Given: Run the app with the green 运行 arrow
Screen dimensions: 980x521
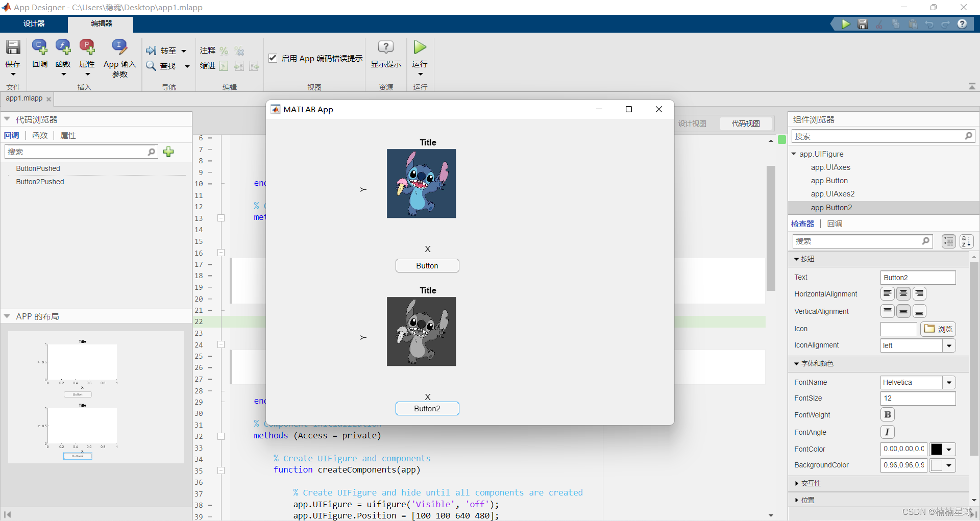Looking at the screenshot, I should coord(420,47).
